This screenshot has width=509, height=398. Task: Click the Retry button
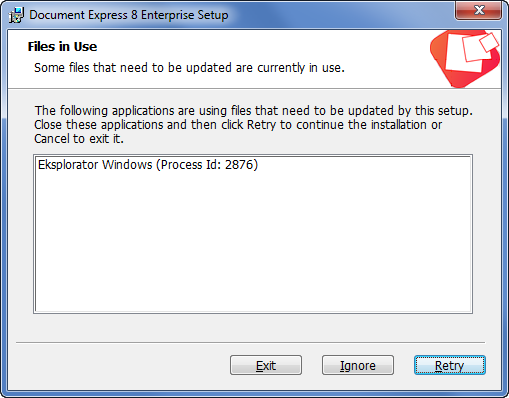450,365
